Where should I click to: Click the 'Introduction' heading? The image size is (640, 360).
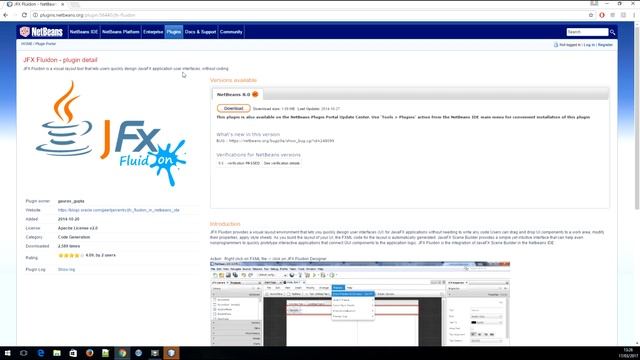[x=225, y=224]
